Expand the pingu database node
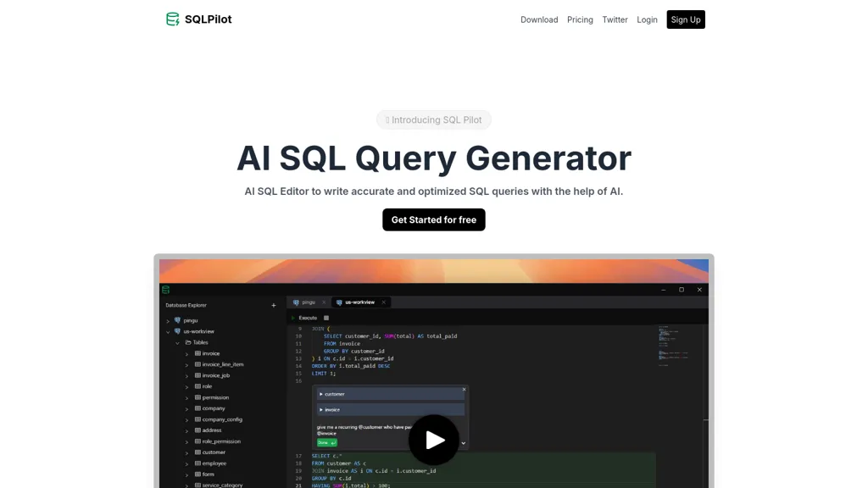This screenshot has width=868, height=488. point(168,321)
